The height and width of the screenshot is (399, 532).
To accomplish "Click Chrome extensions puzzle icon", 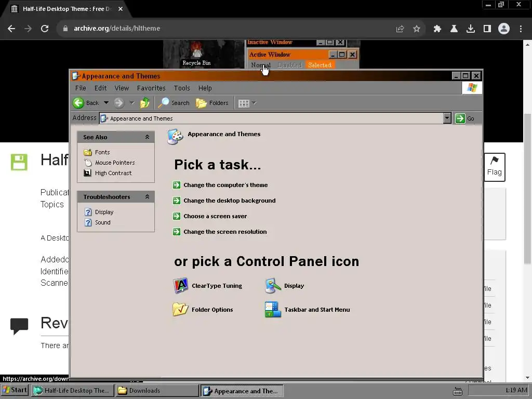I will tap(437, 29).
